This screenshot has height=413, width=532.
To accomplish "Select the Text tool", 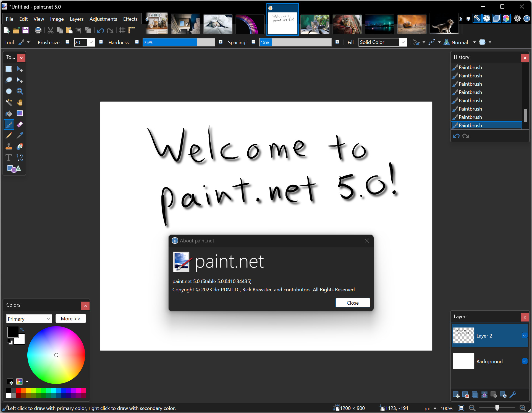I will (x=9, y=157).
